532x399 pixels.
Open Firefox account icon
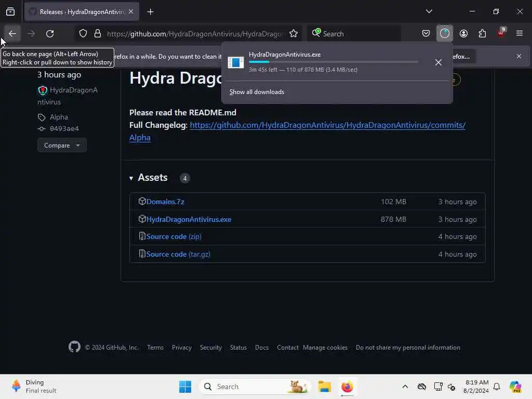[463, 34]
